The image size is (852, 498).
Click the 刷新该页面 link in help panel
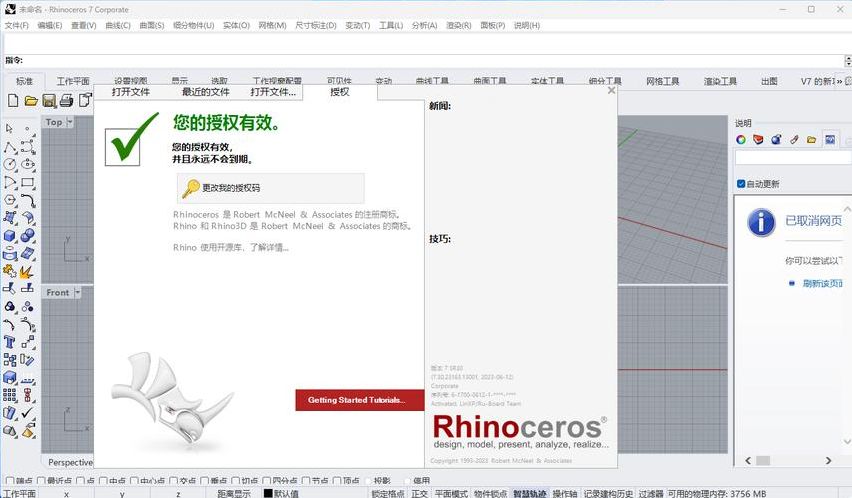pyautogui.click(x=823, y=283)
